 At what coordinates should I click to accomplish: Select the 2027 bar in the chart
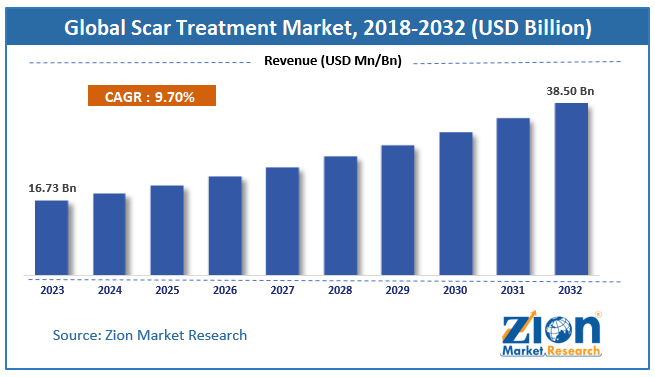(x=282, y=221)
